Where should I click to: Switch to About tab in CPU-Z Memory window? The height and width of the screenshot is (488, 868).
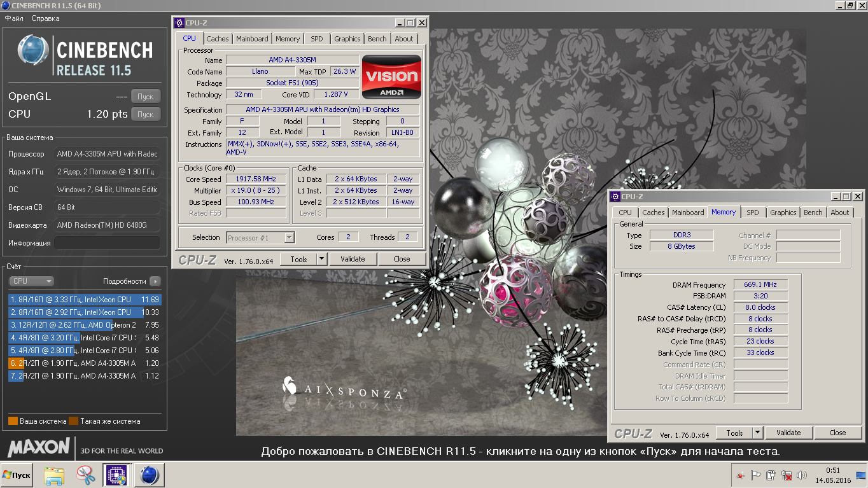point(840,213)
